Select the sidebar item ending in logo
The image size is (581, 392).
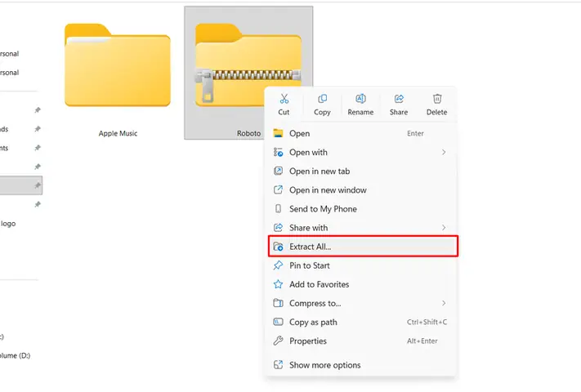tap(8, 224)
